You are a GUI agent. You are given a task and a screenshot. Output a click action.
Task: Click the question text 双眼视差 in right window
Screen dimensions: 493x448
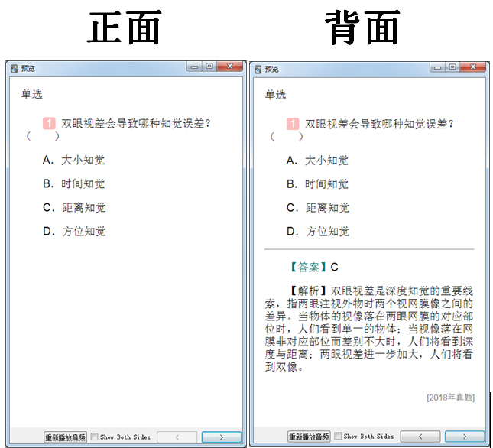(379, 124)
